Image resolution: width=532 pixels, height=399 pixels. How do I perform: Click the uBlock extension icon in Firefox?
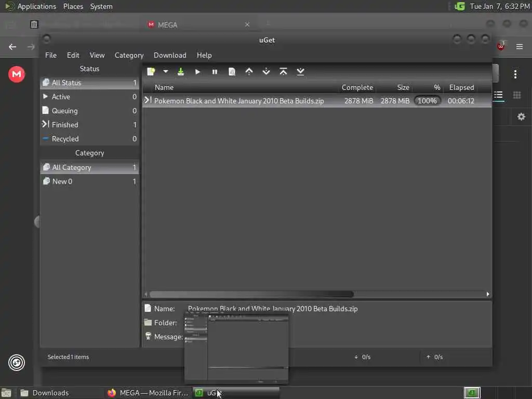(x=501, y=46)
